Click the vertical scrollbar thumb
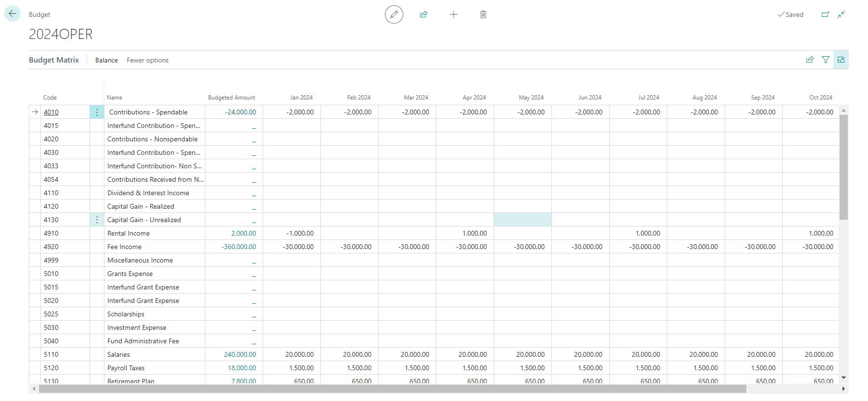868x401 pixels. 843,167
